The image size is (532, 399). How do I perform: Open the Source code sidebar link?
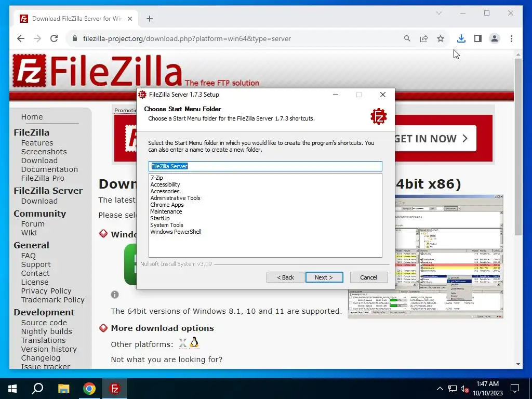point(44,323)
